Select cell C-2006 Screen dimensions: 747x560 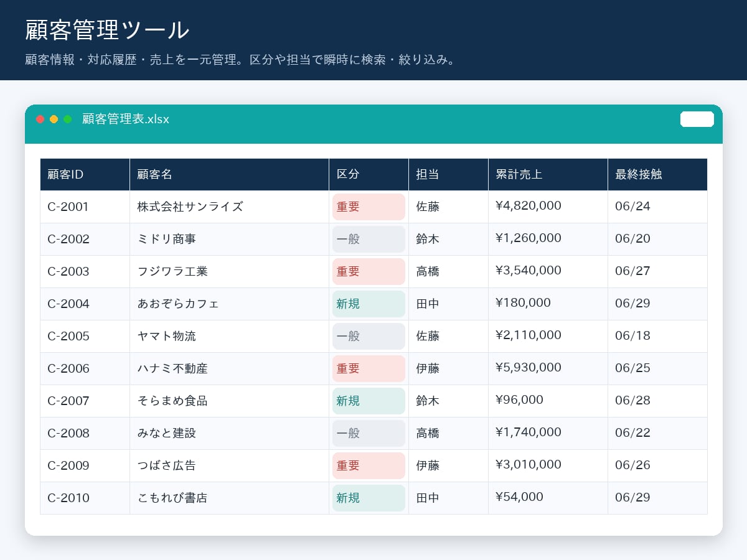pos(85,369)
